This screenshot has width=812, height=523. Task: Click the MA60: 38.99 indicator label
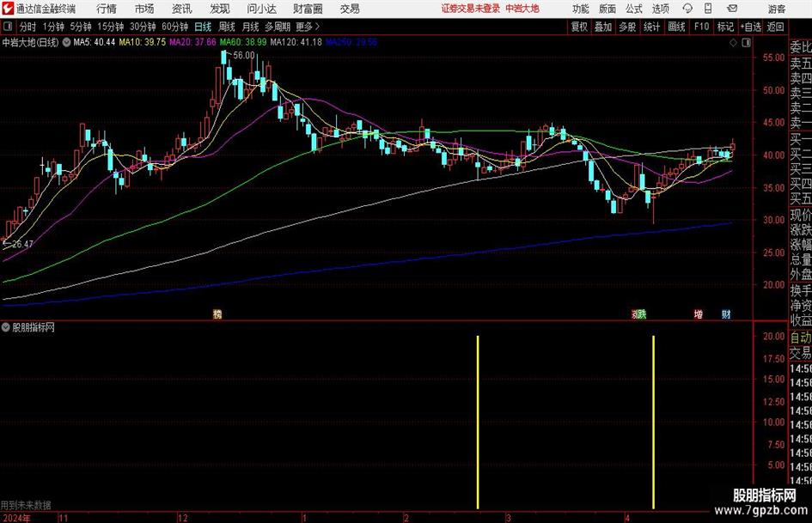pyautogui.click(x=243, y=42)
